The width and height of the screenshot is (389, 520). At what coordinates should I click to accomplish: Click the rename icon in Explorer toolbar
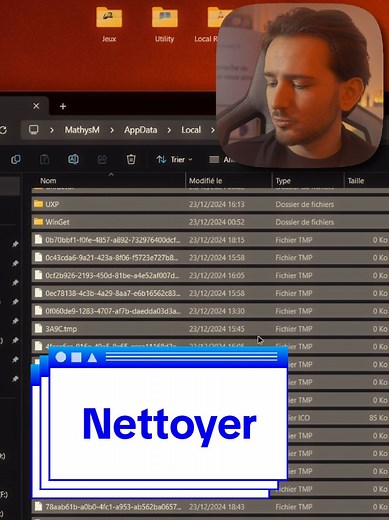(x=73, y=159)
